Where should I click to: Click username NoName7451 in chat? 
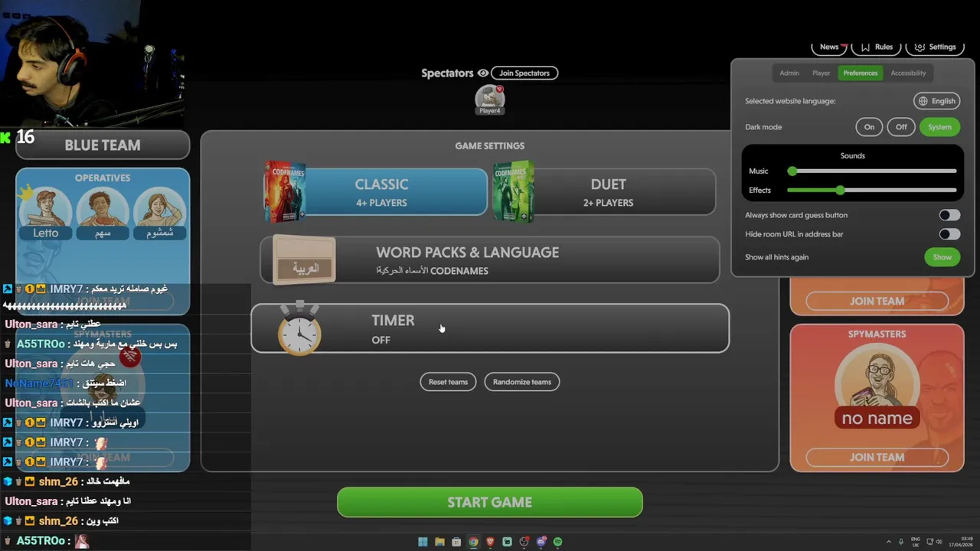39,383
